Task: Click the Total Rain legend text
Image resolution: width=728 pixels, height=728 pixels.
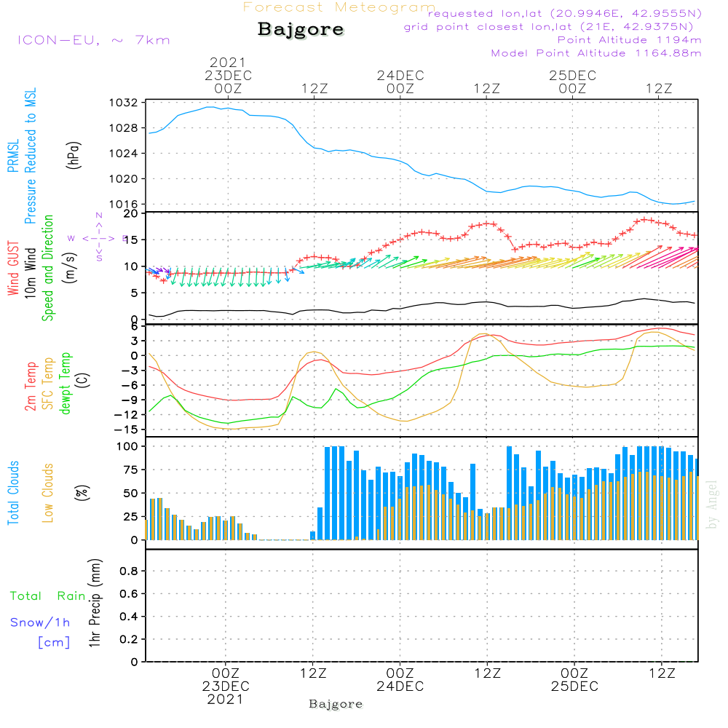Action: point(48,596)
